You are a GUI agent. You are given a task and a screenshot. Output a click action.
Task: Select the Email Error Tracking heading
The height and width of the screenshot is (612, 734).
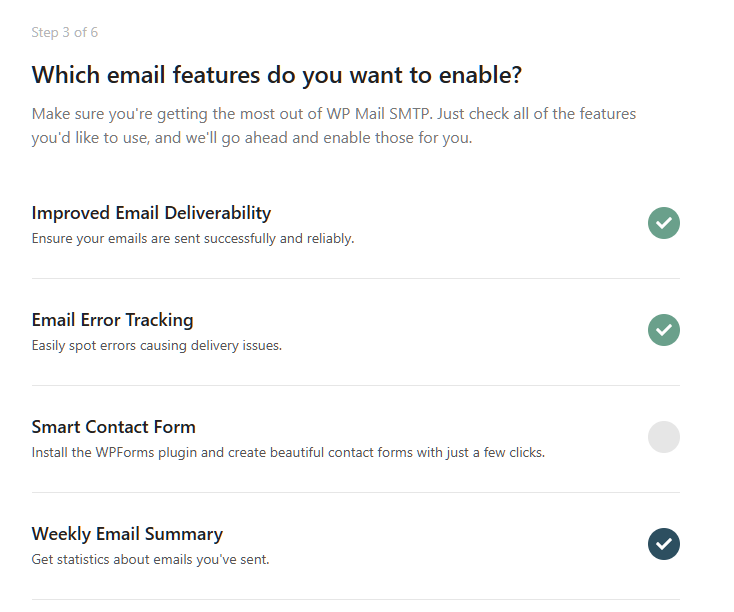click(x=112, y=320)
